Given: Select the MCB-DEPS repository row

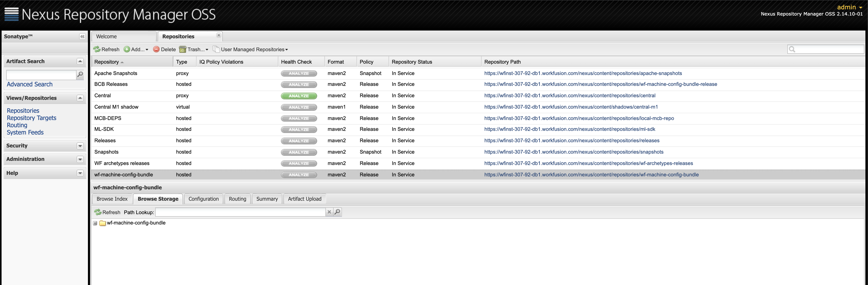Looking at the screenshot, I should click(478, 118).
